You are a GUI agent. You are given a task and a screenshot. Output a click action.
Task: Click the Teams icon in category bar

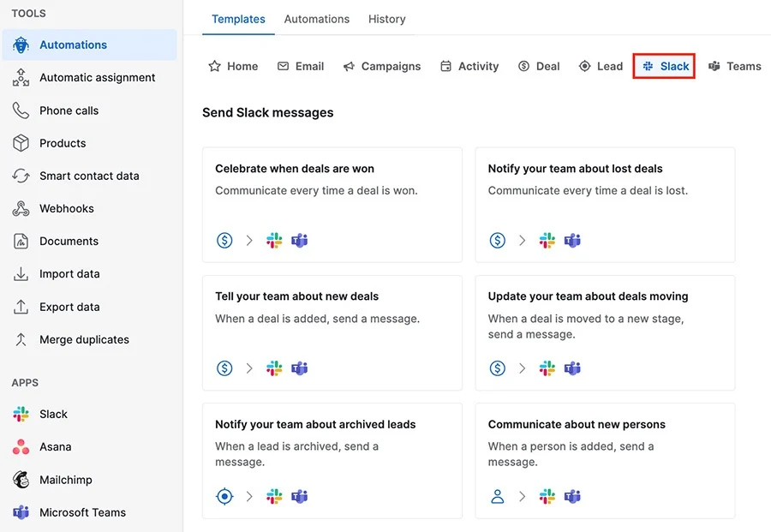[714, 66]
